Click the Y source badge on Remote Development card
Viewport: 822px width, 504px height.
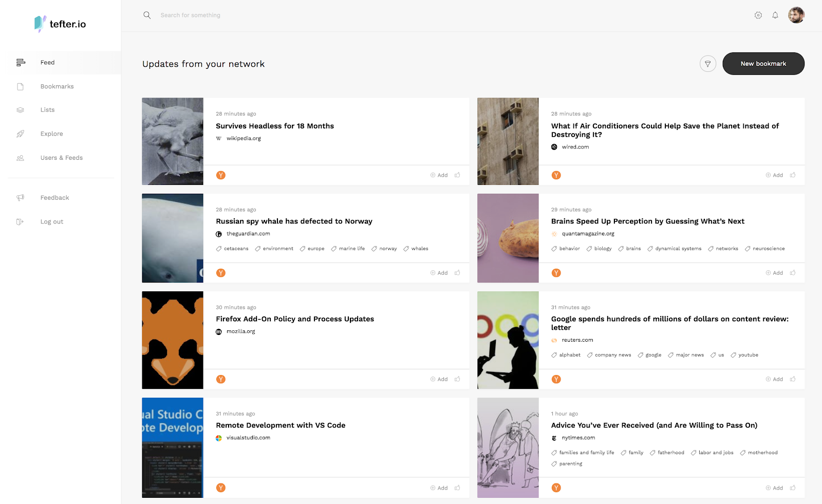[x=221, y=488]
